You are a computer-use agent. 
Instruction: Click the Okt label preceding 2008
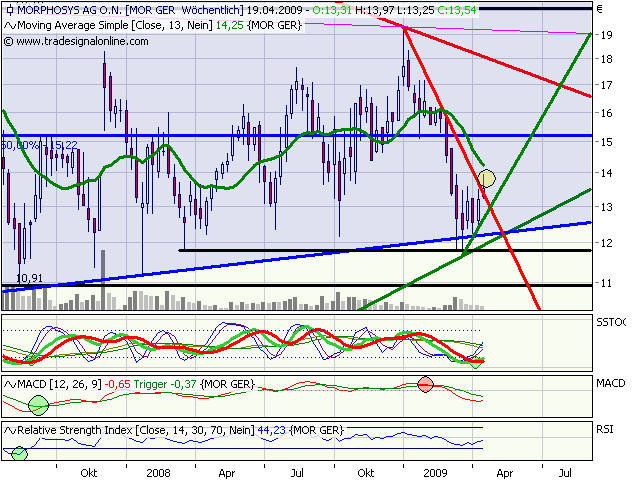point(89,473)
